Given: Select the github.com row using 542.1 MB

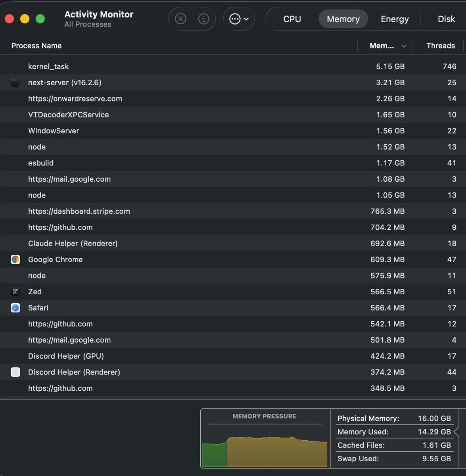Looking at the screenshot, I should (x=233, y=324).
